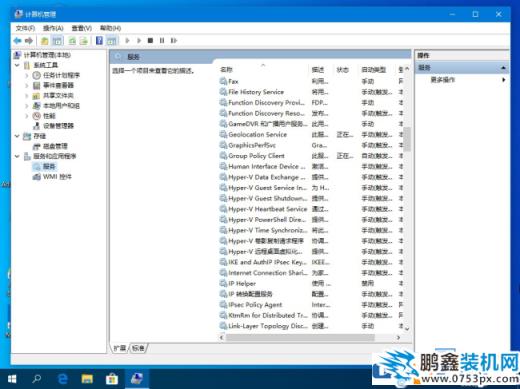Select the Internet Connection Sharing row
The width and height of the screenshot is (520, 389).
pyautogui.click(x=311, y=273)
